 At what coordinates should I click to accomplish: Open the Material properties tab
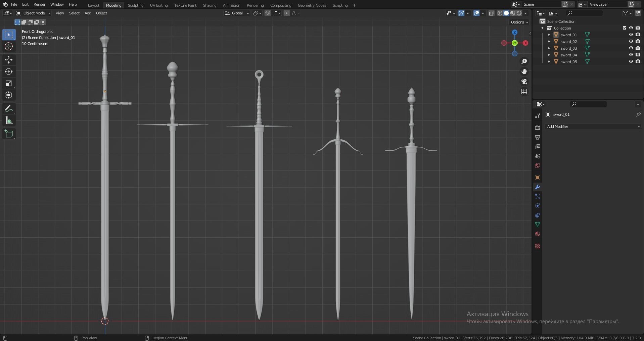(538, 234)
